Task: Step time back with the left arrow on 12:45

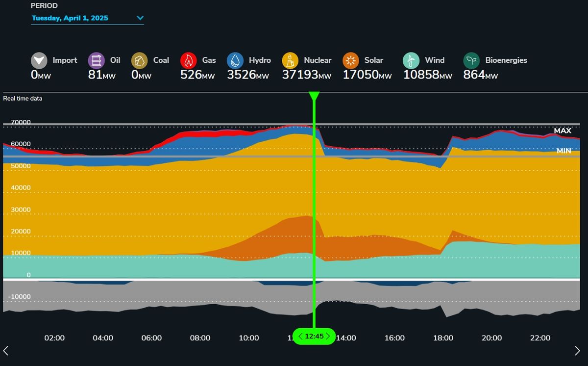Action: point(300,337)
